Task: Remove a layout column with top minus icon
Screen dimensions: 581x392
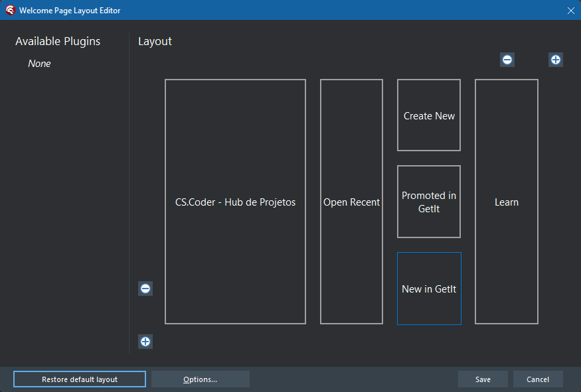Action: click(x=507, y=60)
